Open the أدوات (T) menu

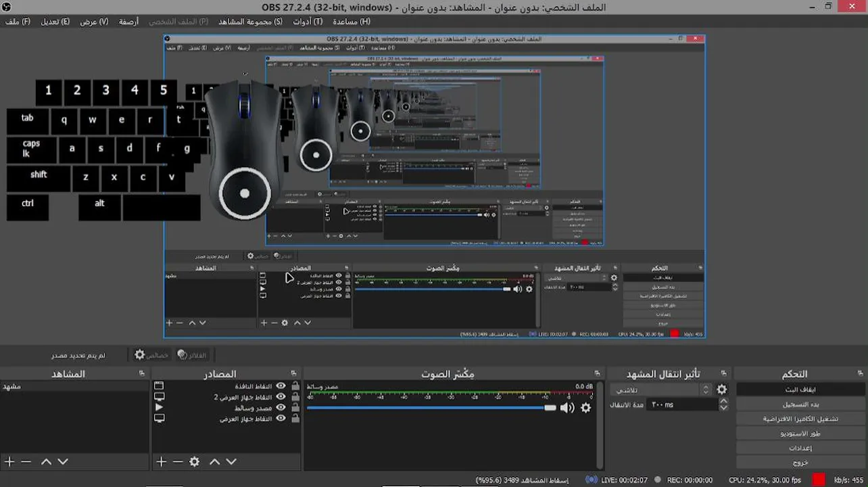pyautogui.click(x=308, y=22)
